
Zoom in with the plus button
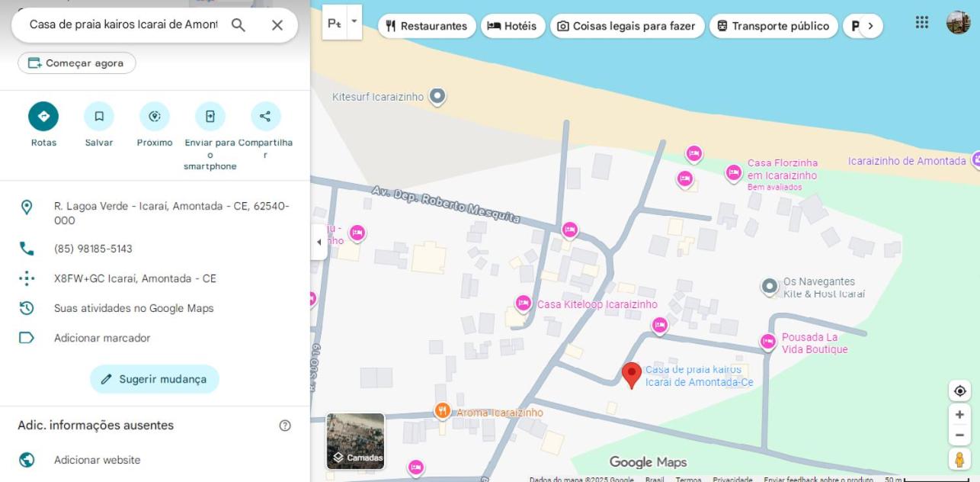click(959, 415)
